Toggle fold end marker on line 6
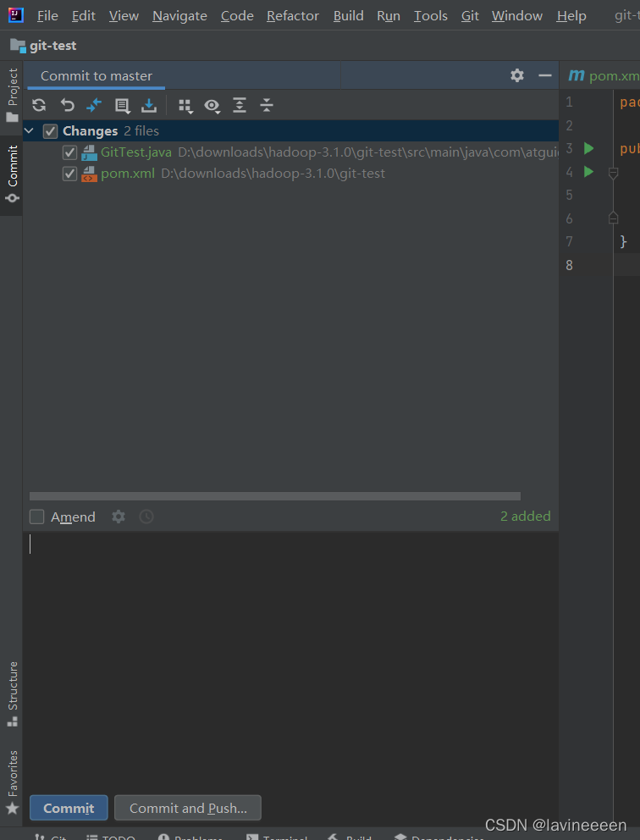 click(614, 218)
